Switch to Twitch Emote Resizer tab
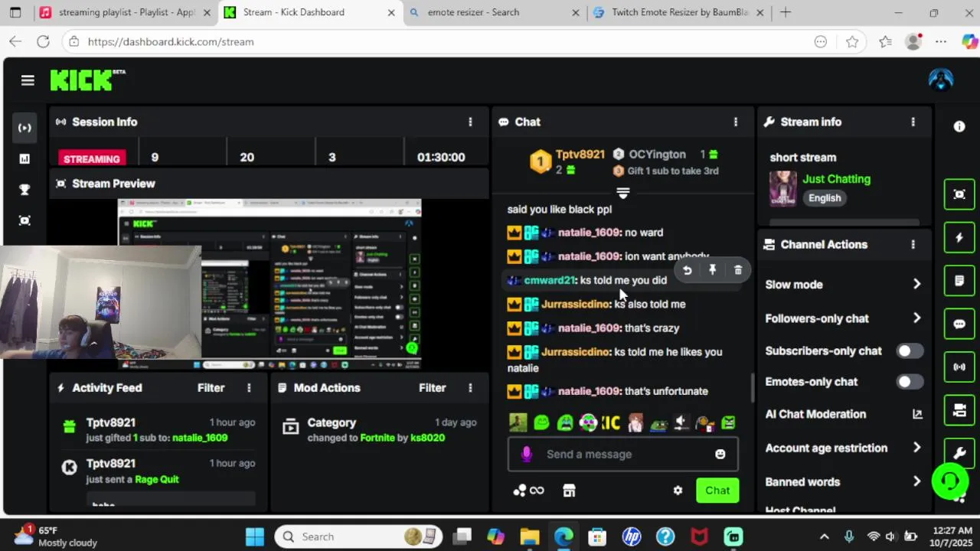 pyautogui.click(x=679, y=12)
